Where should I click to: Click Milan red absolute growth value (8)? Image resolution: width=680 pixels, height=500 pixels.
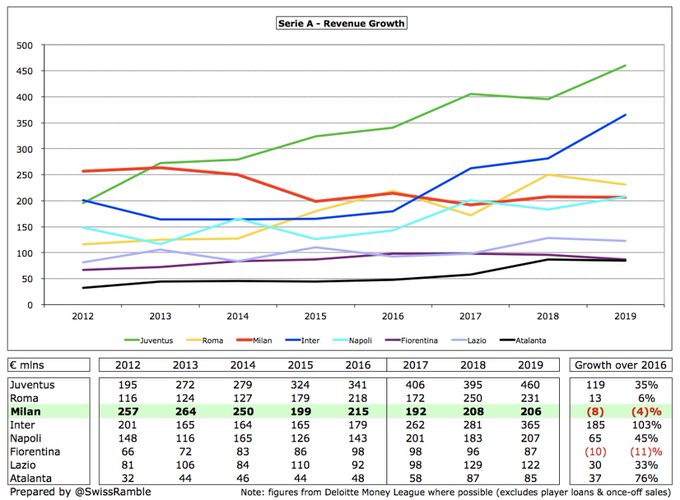pos(595,412)
